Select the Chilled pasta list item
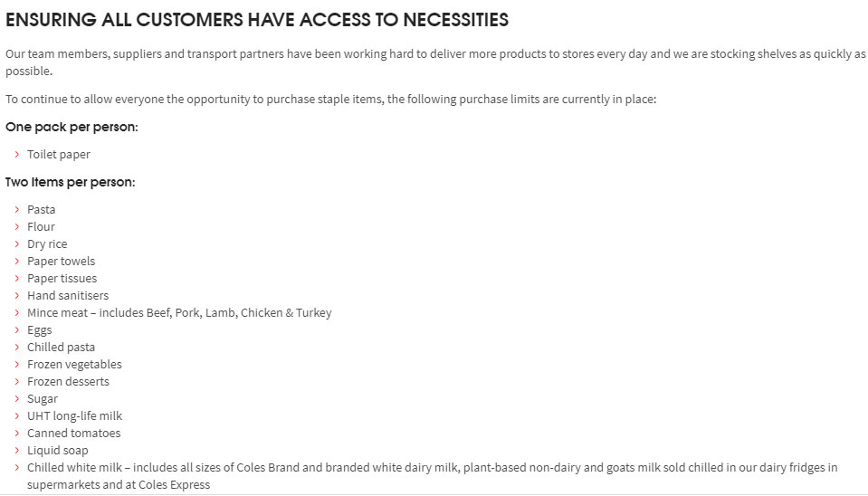Screen dimensions: 868x496 (x=61, y=347)
